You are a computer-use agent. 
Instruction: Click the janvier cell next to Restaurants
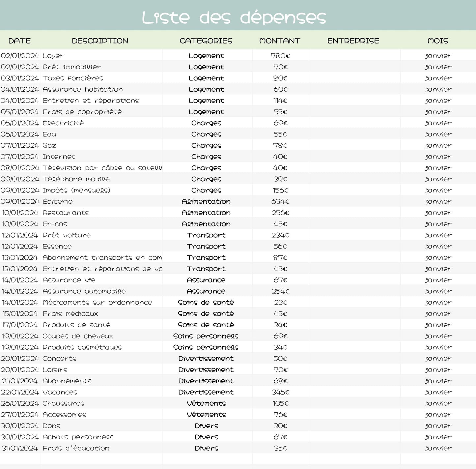(x=437, y=213)
